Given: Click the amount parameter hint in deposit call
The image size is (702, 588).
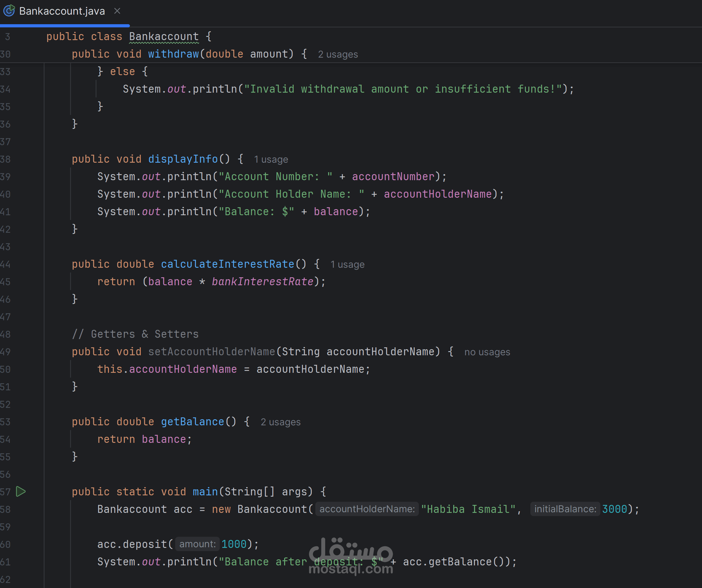Looking at the screenshot, I should coord(197,544).
